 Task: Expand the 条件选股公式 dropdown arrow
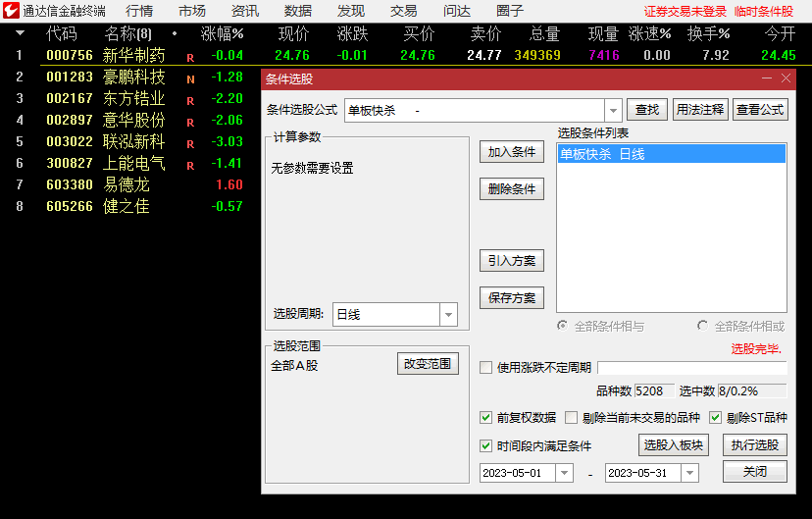[x=613, y=110]
